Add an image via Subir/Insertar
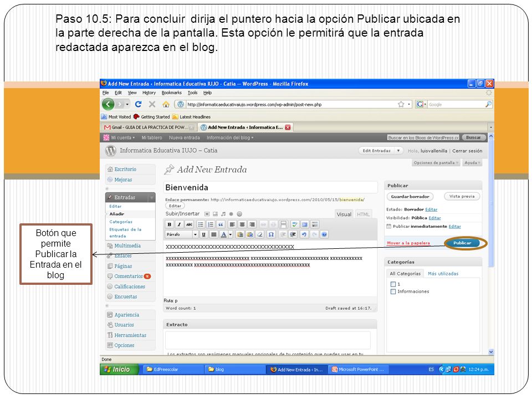This screenshot has width=532, height=399. [207, 214]
